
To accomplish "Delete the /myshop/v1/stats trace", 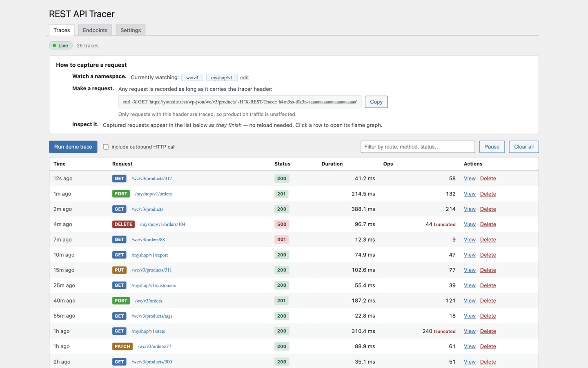I will [488, 331].
